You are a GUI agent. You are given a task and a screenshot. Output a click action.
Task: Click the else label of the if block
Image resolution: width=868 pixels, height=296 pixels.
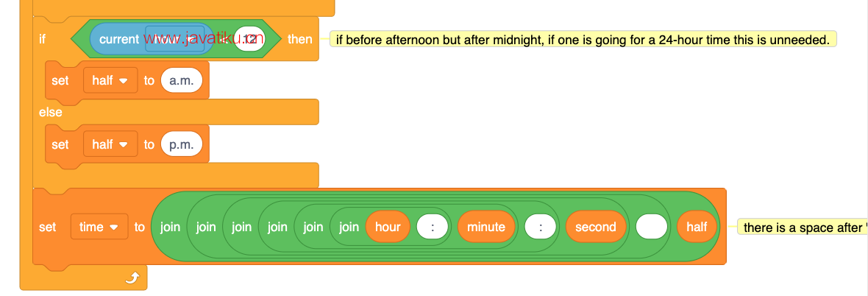click(x=50, y=113)
